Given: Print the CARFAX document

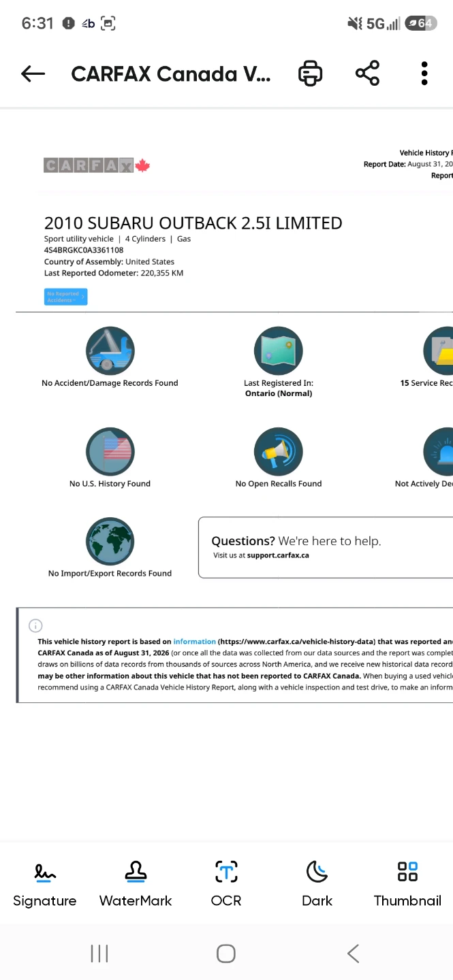Looking at the screenshot, I should (x=310, y=73).
